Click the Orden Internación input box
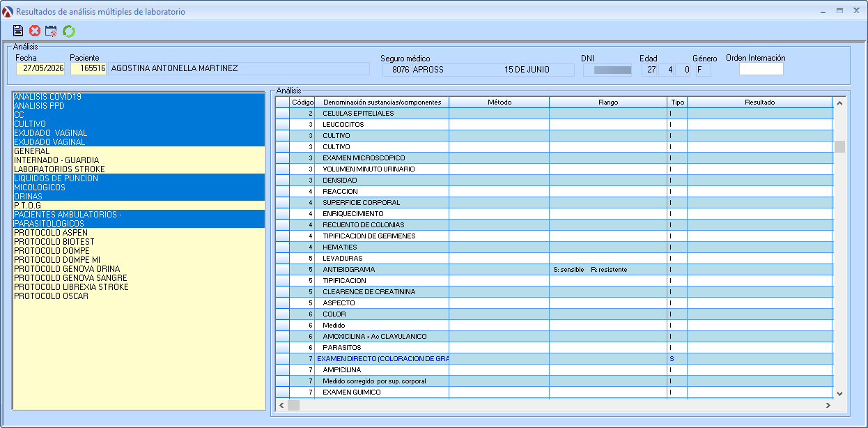 (761, 68)
